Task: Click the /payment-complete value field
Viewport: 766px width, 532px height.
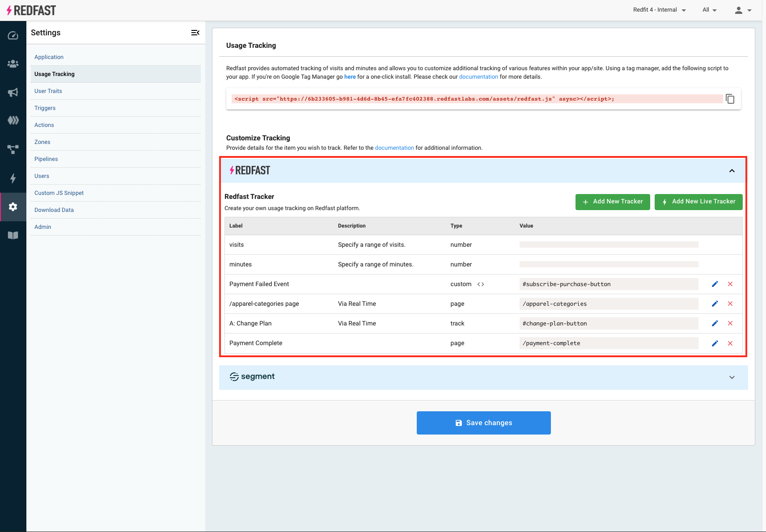Action: 609,343
